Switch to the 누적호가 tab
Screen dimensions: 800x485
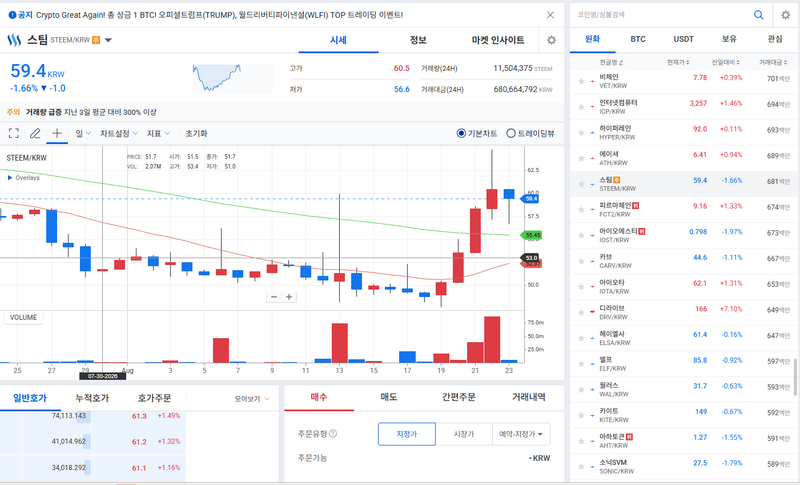[92, 398]
